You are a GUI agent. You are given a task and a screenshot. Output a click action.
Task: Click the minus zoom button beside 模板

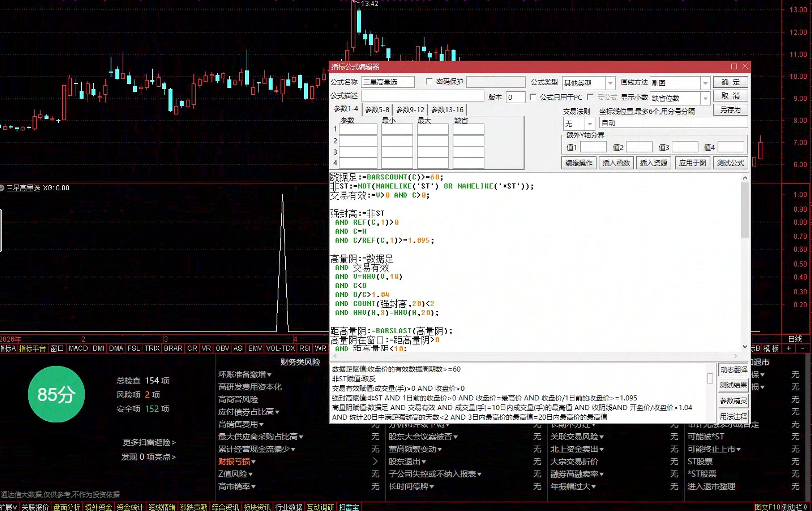(803, 348)
